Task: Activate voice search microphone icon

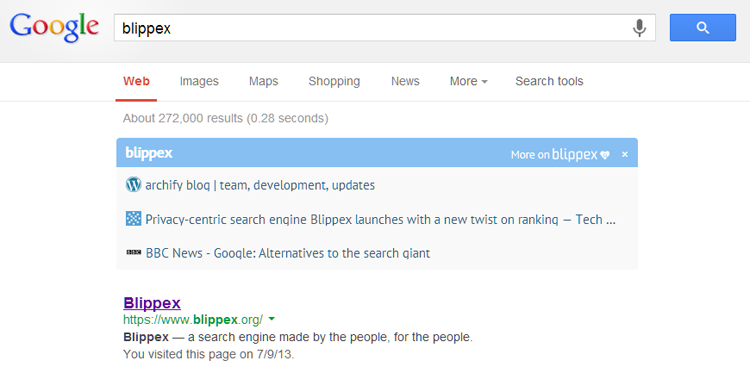Action: (639, 28)
